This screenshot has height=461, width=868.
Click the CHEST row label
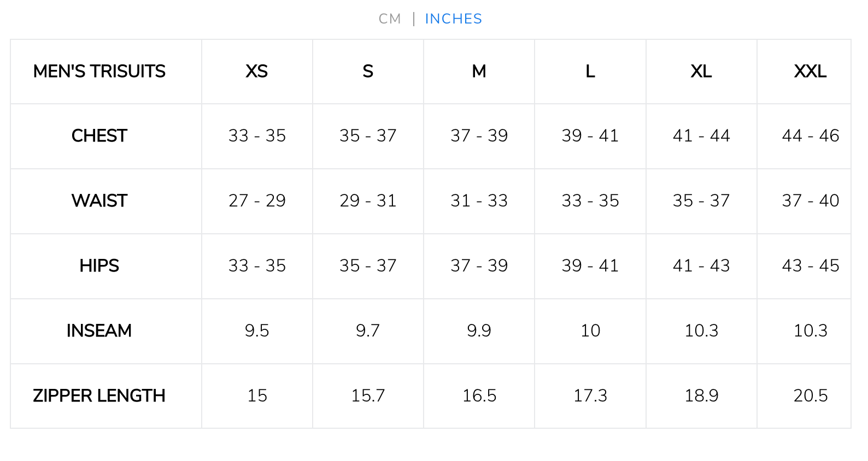[99, 136]
